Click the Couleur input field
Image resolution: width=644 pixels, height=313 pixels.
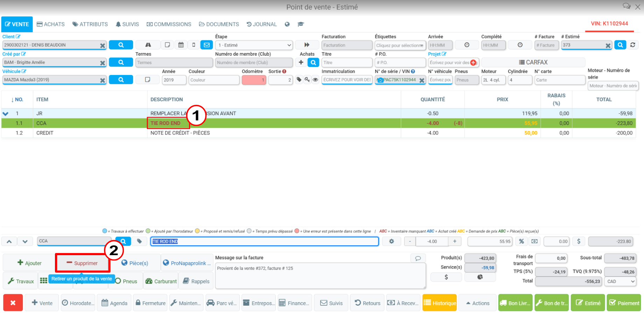(214, 80)
